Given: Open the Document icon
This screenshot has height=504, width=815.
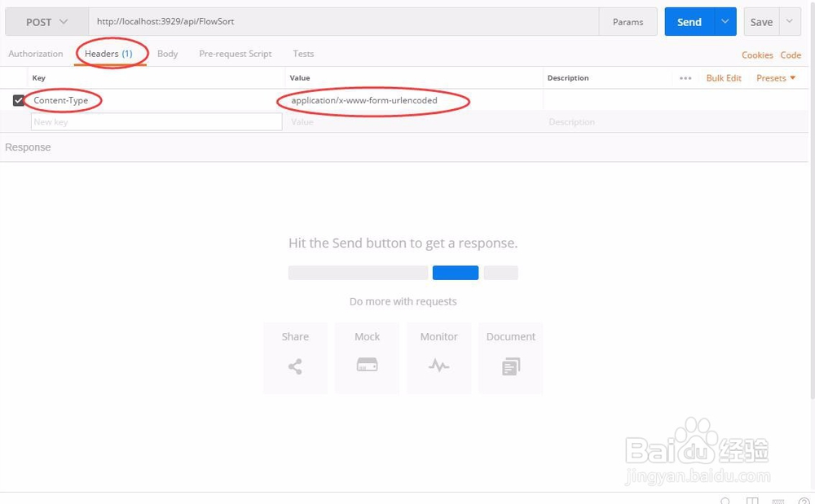Looking at the screenshot, I should pyautogui.click(x=510, y=365).
